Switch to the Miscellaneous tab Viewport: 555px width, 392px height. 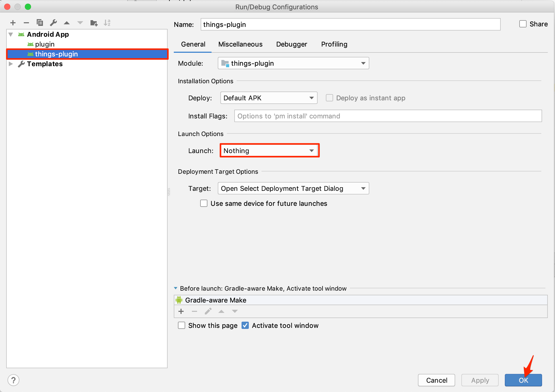click(x=240, y=44)
